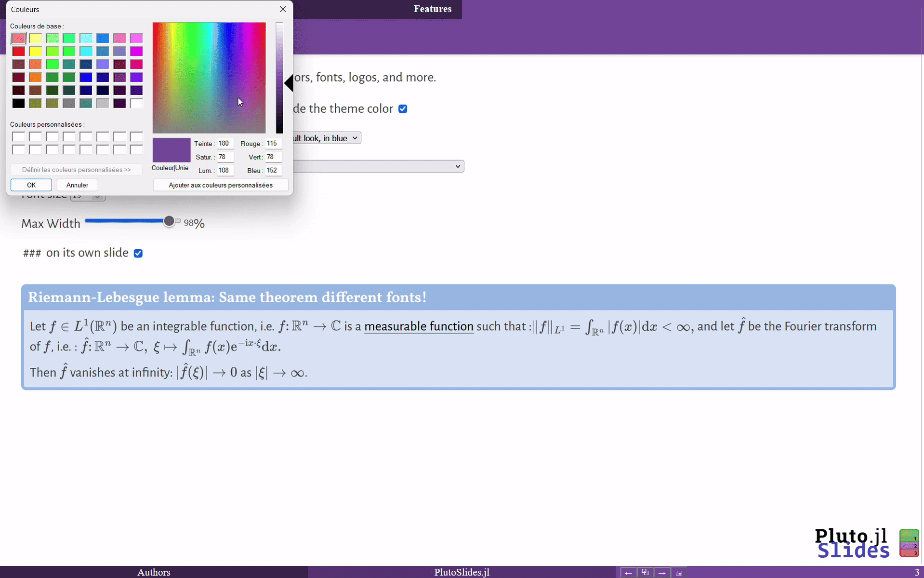Pick a color in the spectrum gradient field

pos(209,78)
